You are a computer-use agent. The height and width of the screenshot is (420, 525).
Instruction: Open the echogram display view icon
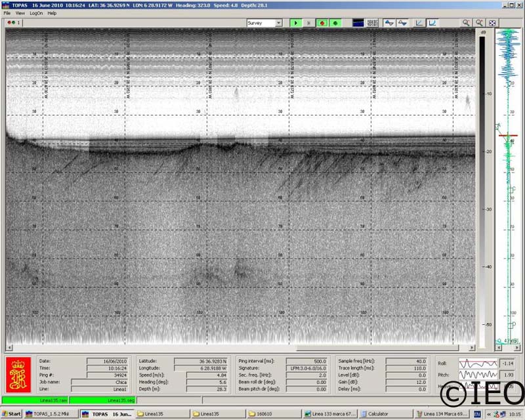click(358, 22)
